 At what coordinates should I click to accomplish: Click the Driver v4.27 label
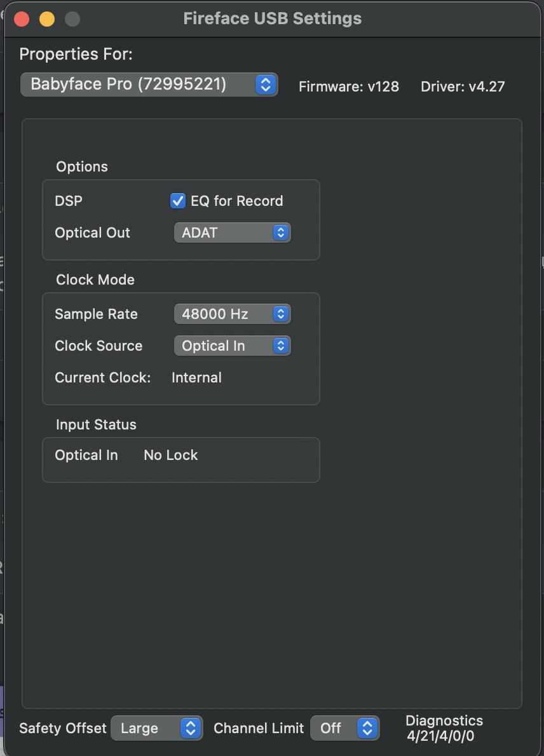coord(463,86)
